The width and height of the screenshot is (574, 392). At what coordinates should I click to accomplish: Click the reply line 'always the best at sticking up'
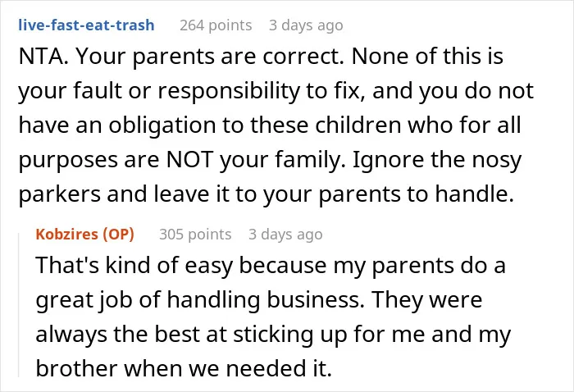[273, 334]
